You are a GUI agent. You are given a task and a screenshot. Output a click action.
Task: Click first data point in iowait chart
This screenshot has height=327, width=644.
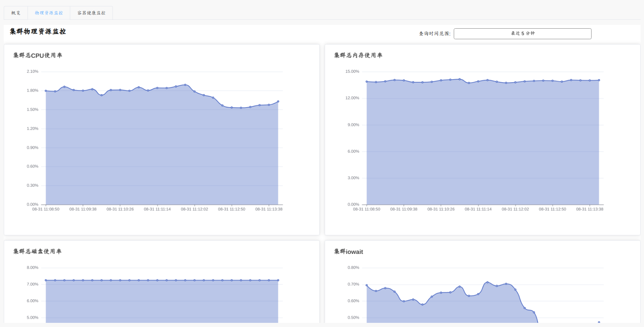(x=367, y=285)
